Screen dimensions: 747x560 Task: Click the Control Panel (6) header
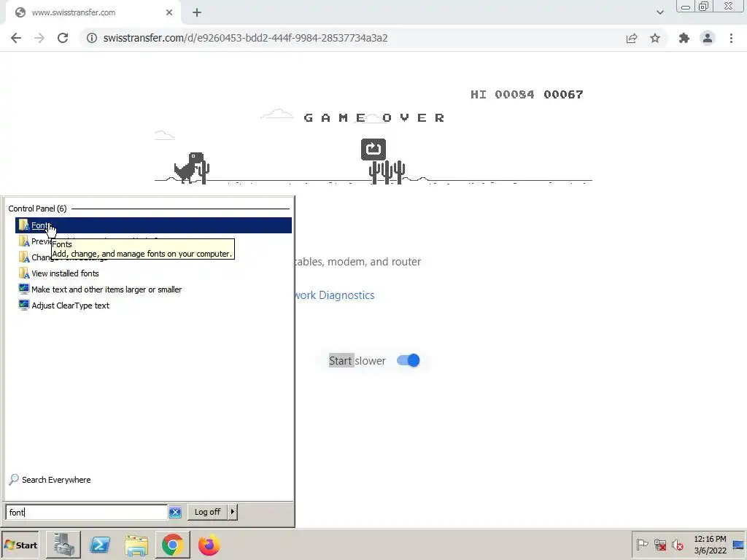[37, 209]
